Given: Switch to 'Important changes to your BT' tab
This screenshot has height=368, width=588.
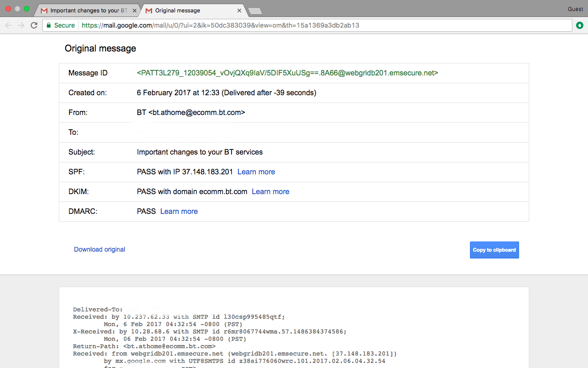Looking at the screenshot, I should click(85, 11).
